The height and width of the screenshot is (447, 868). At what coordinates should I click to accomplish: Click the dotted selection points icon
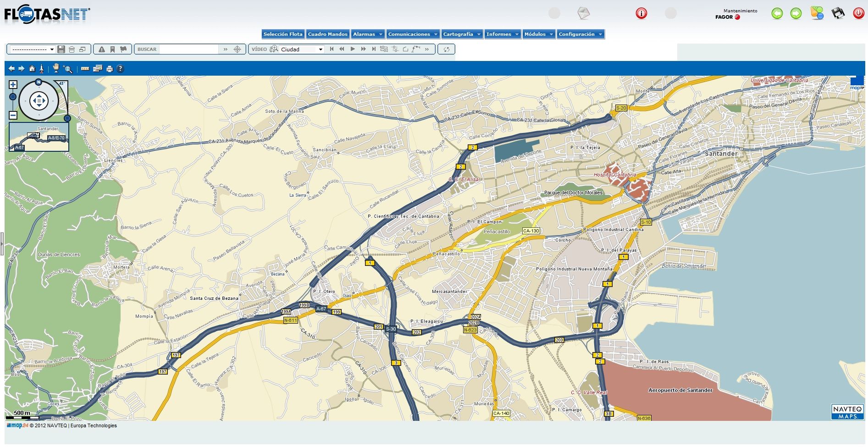coord(395,49)
